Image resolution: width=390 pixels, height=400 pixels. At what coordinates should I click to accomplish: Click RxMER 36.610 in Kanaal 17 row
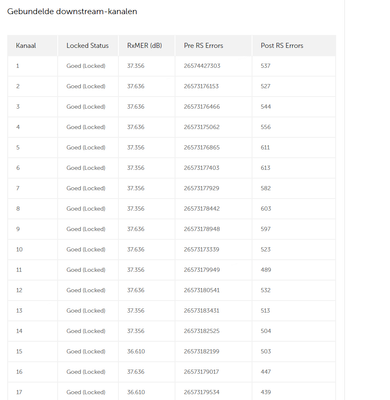tap(136, 392)
